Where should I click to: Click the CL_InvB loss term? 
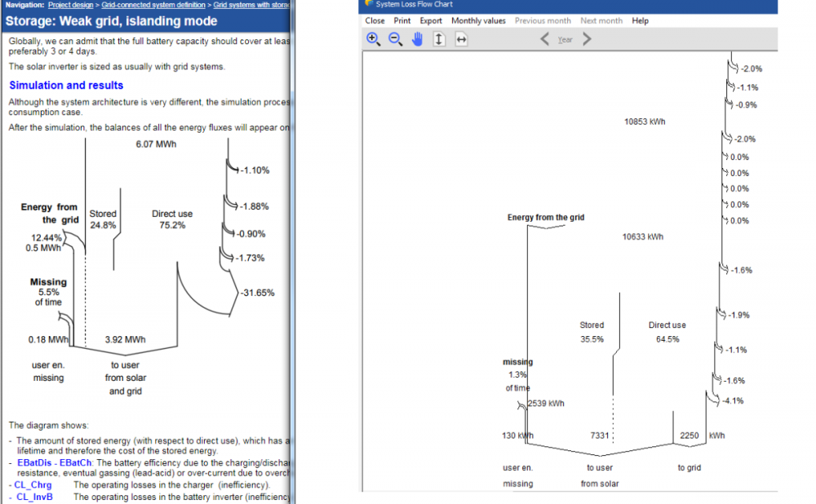pos(33,497)
